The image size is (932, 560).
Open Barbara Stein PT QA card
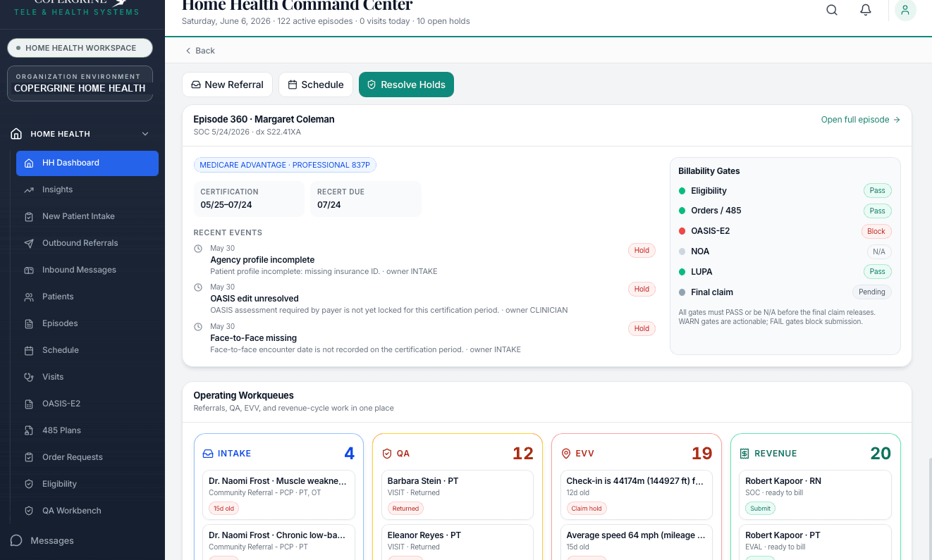click(x=458, y=494)
